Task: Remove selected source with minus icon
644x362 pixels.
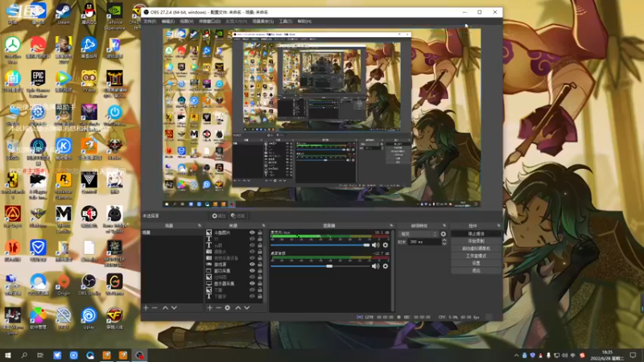Action: [218, 307]
